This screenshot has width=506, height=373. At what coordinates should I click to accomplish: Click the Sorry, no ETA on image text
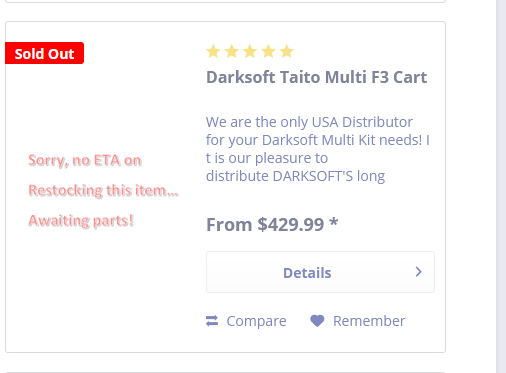[85, 160]
